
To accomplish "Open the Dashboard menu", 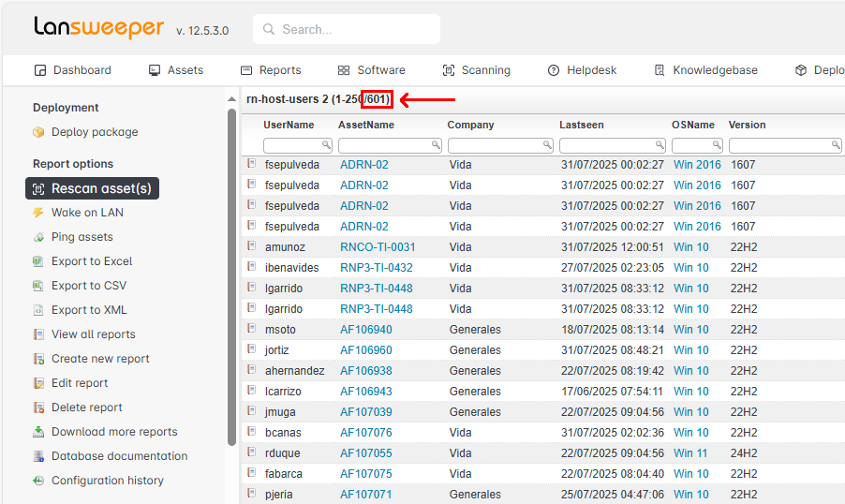I will (x=72, y=70).
